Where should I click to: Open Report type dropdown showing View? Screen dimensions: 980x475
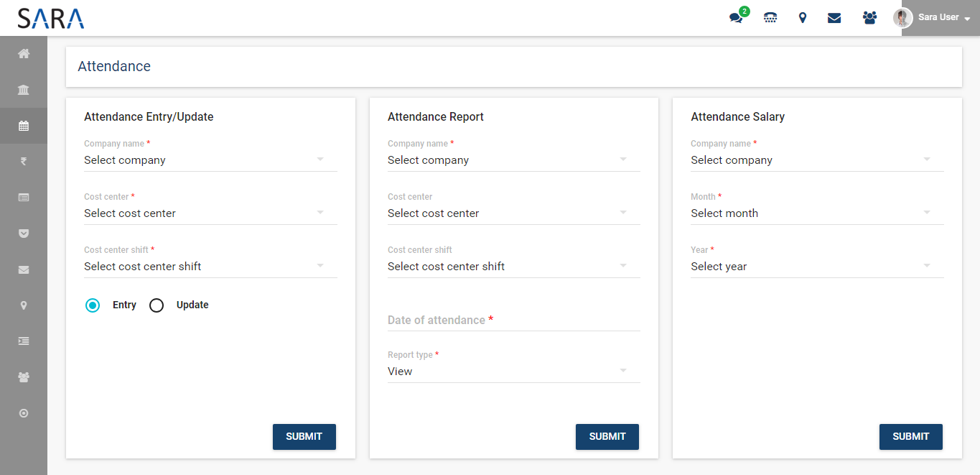513,372
